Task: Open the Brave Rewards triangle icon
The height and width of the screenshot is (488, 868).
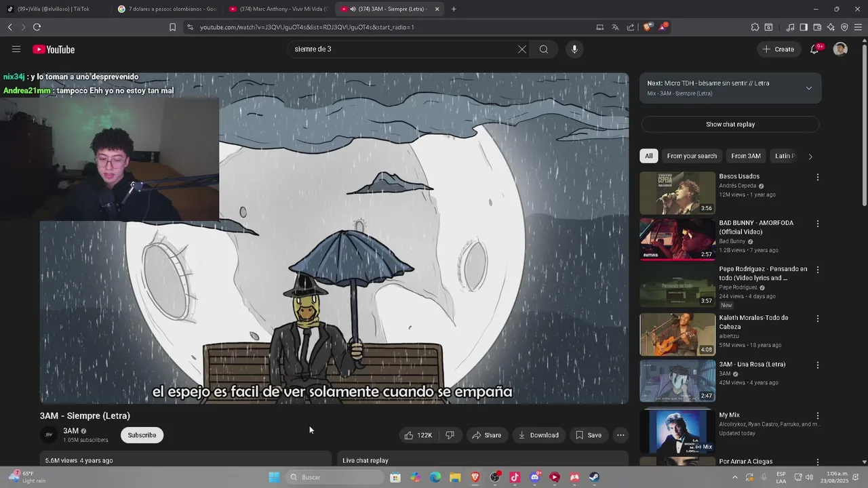Action: (663, 27)
